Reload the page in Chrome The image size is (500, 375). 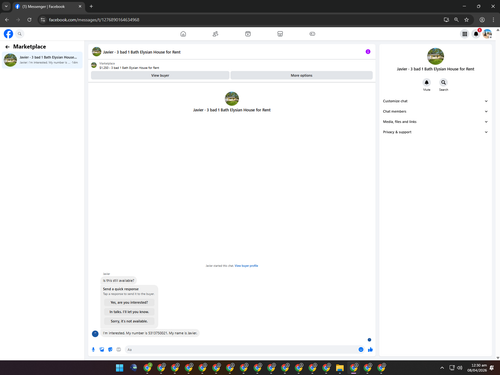29,20
